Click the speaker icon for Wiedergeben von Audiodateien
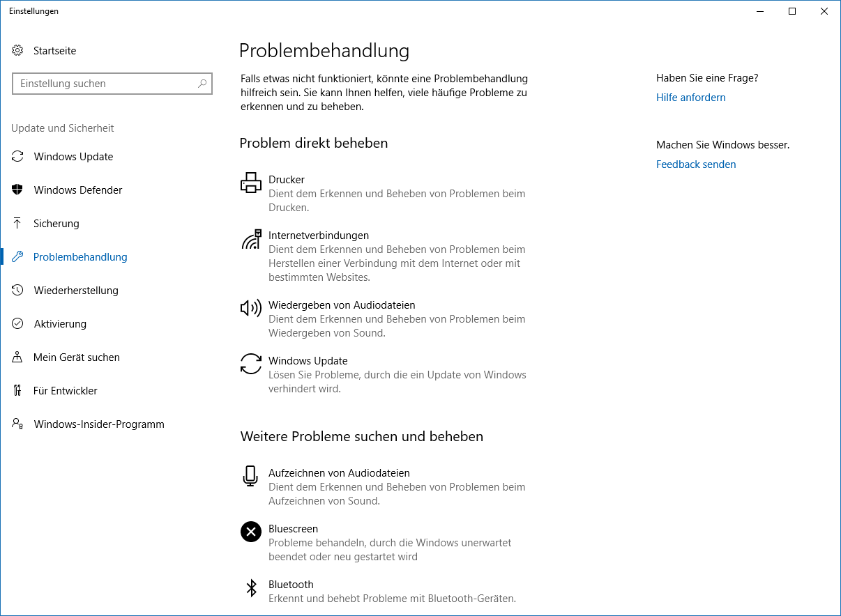Screen dimensions: 841x616 [x=251, y=308]
